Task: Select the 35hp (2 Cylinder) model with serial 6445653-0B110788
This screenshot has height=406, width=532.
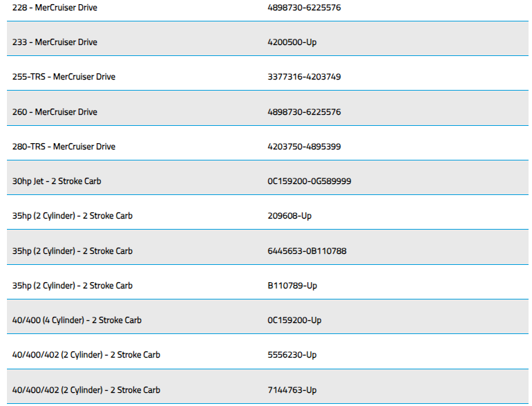Action: click(73, 251)
